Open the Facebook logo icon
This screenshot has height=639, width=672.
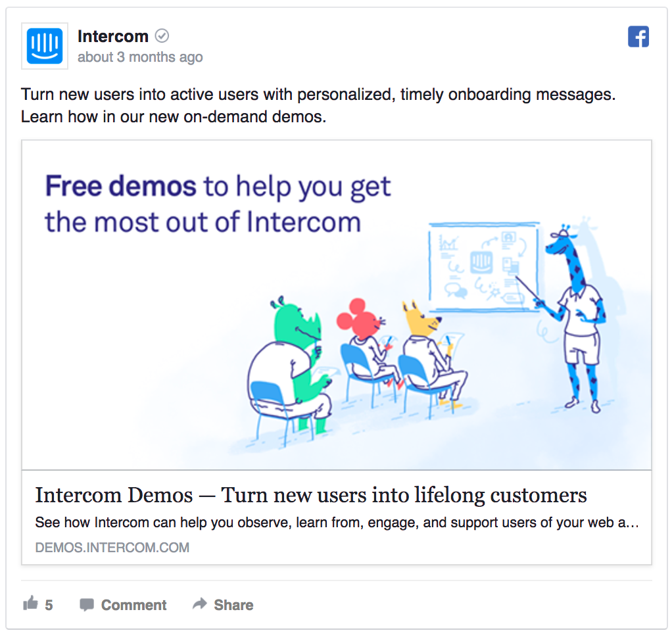tap(638, 36)
